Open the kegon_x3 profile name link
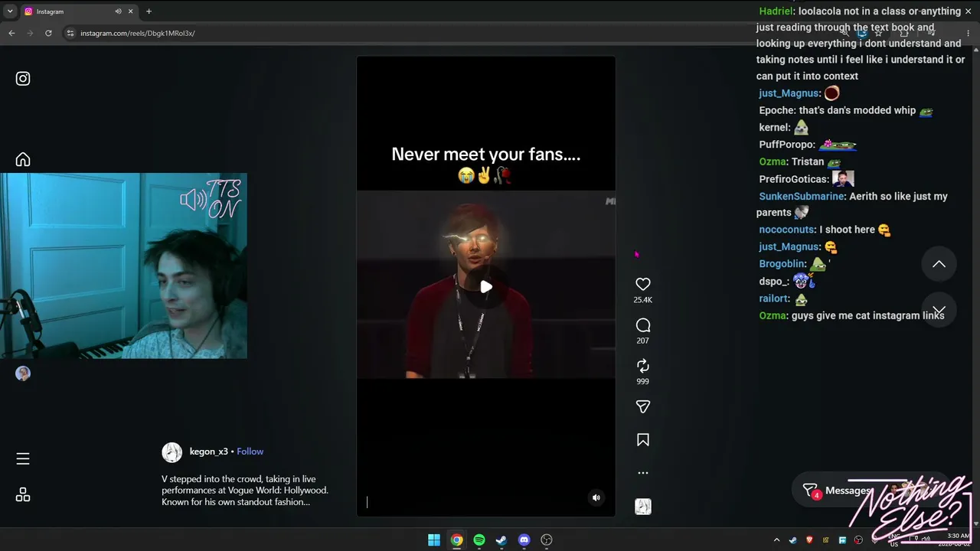Viewport: 980px width, 551px height. (x=209, y=452)
